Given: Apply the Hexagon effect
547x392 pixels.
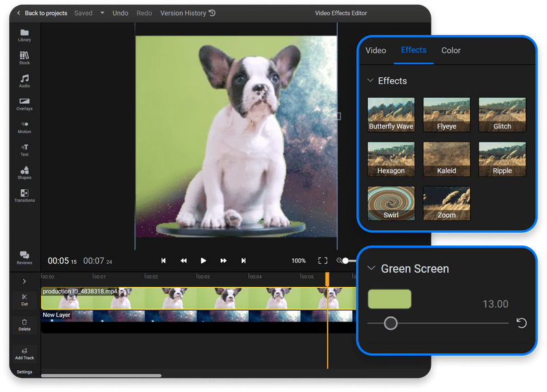Looking at the screenshot, I should click(391, 159).
